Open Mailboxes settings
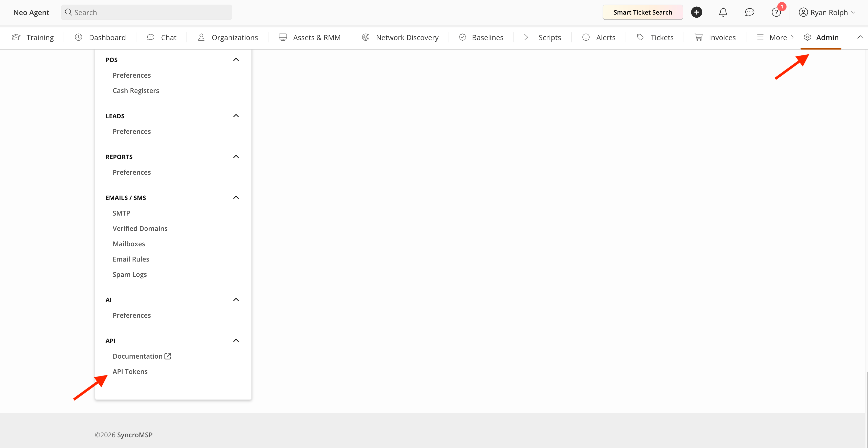This screenshot has height=448, width=868. coord(129,244)
